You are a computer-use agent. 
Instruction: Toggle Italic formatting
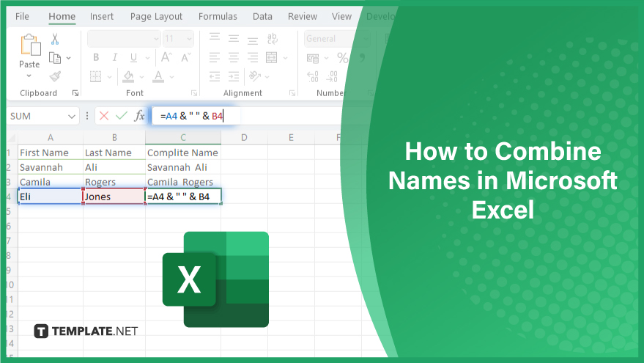tap(114, 57)
